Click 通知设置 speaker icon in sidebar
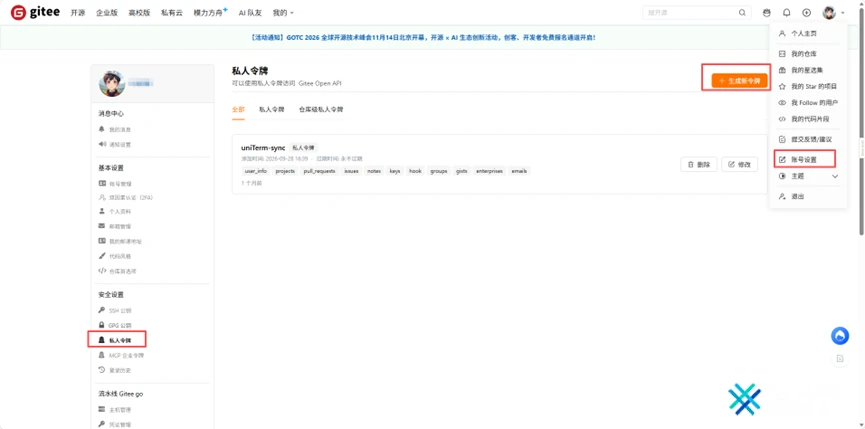Viewport: 865px width, 429px height. point(102,144)
